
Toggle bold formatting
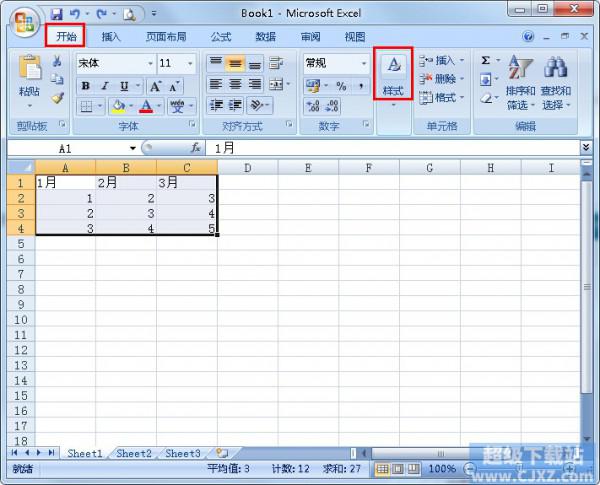(x=86, y=86)
